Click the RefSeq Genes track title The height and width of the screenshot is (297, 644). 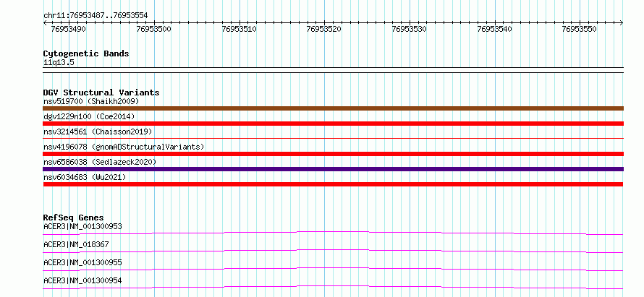[x=73, y=218]
